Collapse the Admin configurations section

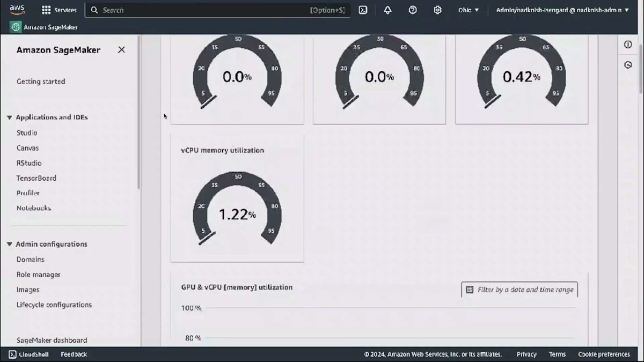tap(9, 244)
